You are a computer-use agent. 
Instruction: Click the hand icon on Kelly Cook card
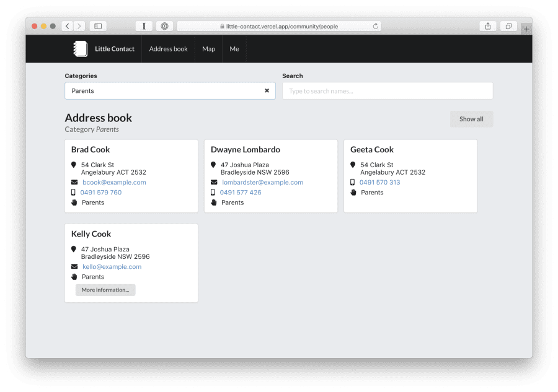74,276
